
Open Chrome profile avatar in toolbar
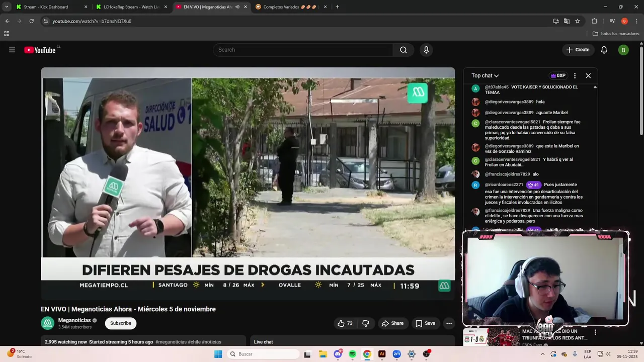tap(624, 21)
